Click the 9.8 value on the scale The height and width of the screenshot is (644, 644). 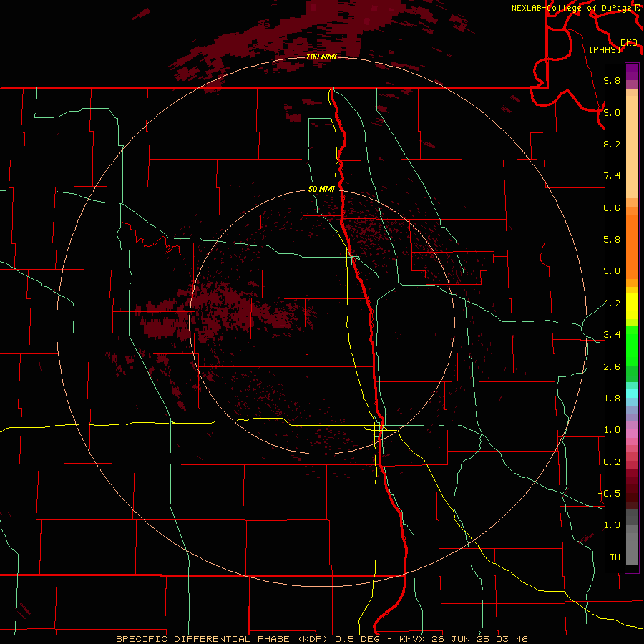pos(612,80)
